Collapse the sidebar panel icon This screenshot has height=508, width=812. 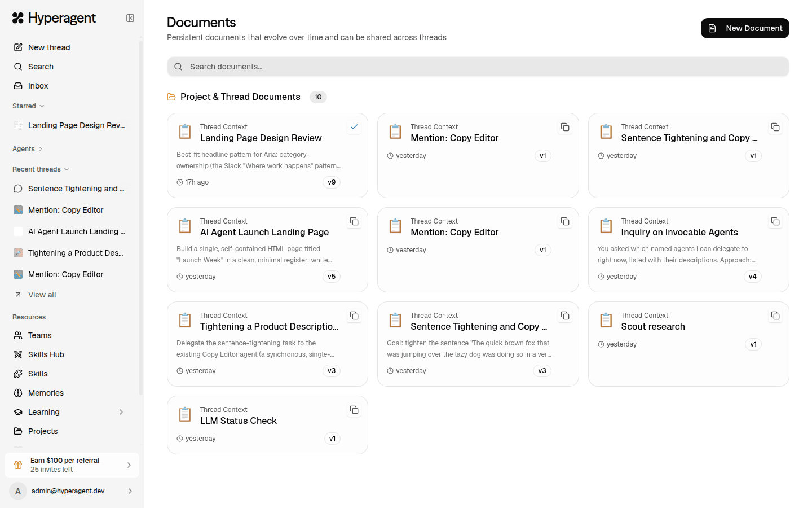[x=130, y=18]
